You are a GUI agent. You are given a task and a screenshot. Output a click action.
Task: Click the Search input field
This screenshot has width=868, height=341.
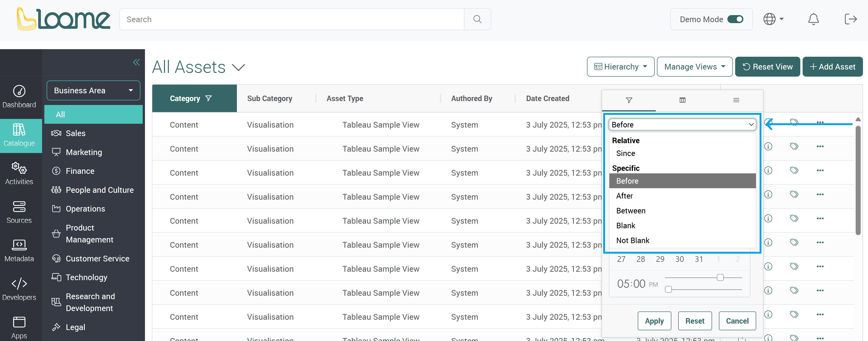[292, 19]
